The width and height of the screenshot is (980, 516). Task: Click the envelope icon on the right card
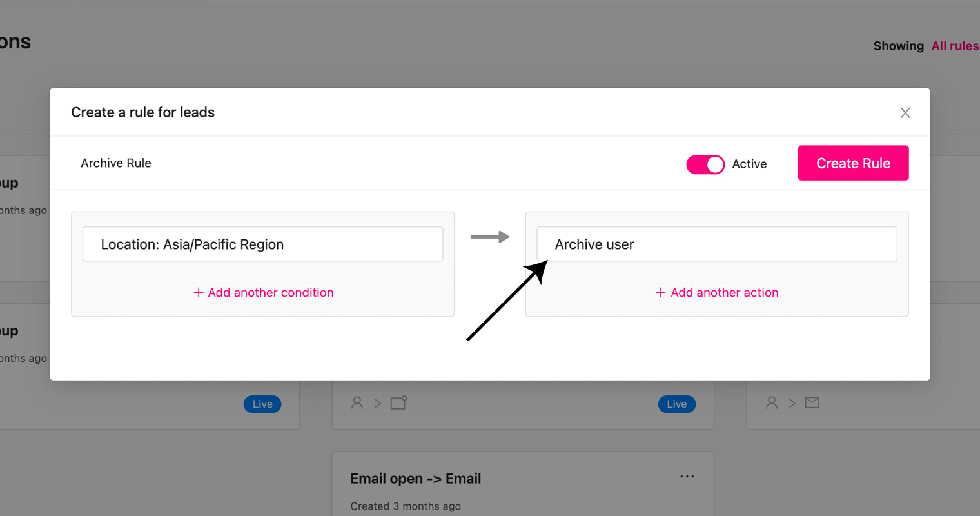pyautogui.click(x=812, y=403)
